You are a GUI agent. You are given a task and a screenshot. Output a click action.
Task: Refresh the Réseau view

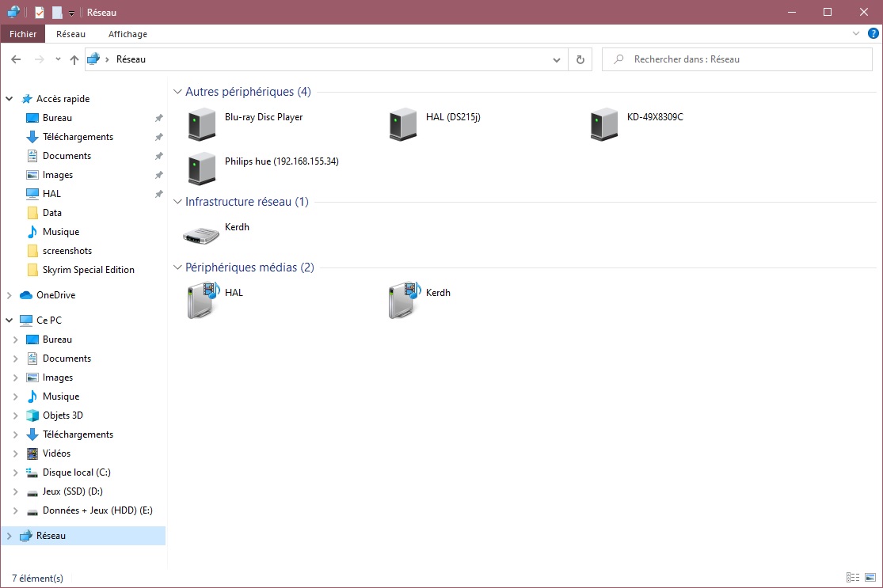[580, 59]
